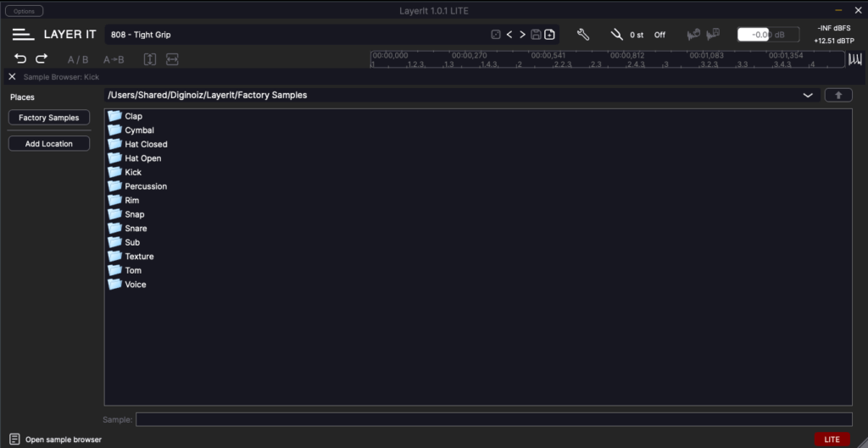Open the Options menu
The image size is (868, 448).
25,11
